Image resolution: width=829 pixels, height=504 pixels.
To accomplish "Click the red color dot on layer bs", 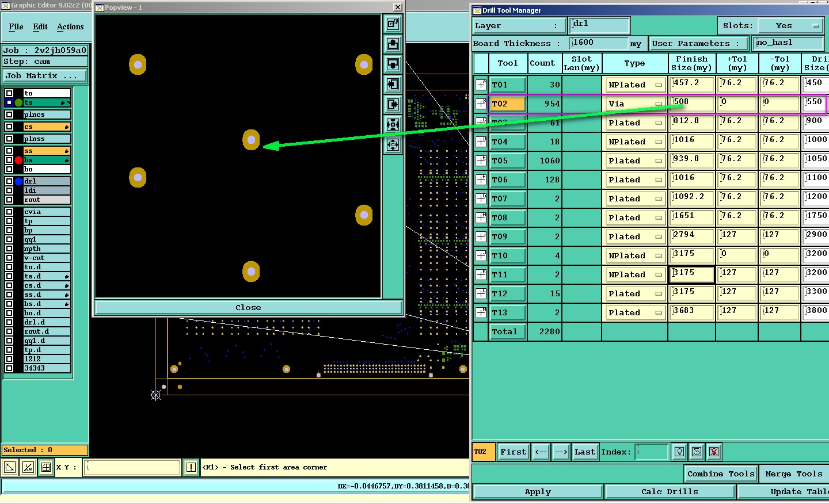I will click(18, 160).
